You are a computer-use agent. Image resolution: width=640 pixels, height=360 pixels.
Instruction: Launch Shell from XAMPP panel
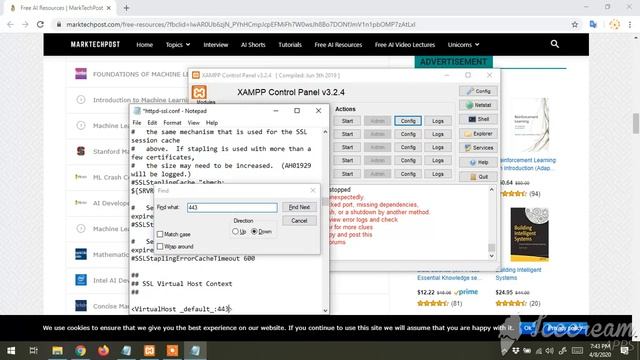[478, 119]
